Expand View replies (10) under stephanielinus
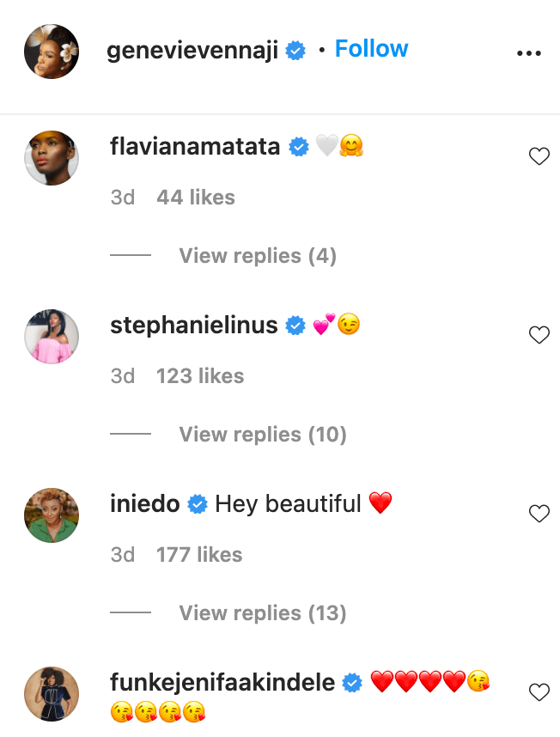 263,435
